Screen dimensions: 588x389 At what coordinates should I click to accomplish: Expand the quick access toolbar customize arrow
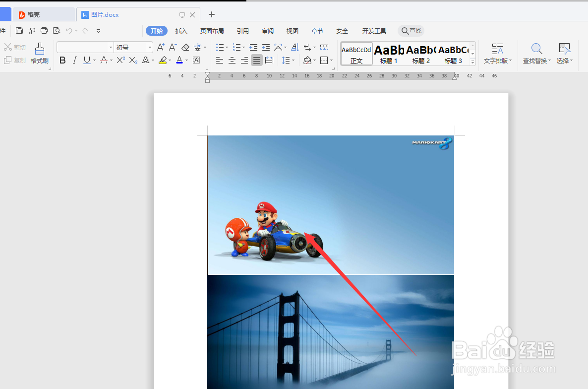tap(98, 31)
